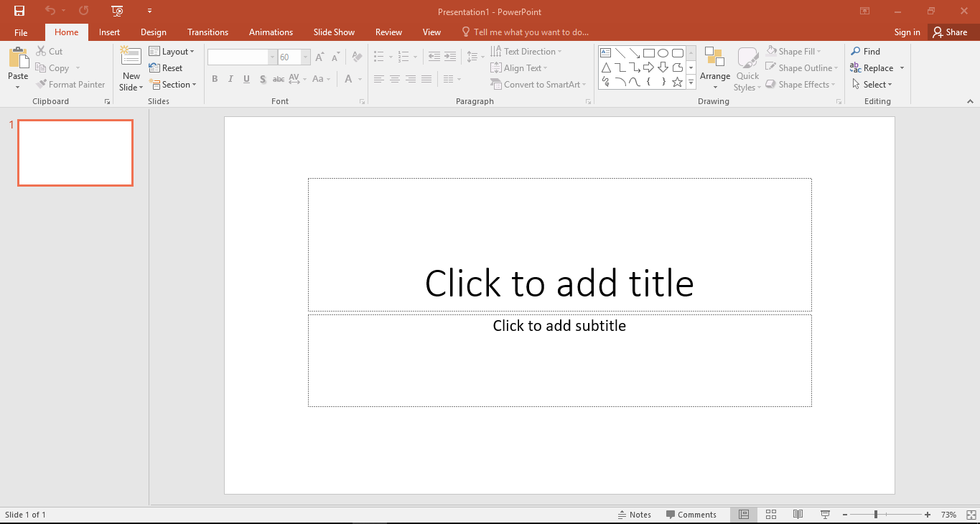This screenshot has height=524, width=980.
Task: Select the slide 1 thumbnail
Action: pyautogui.click(x=75, y=152)
